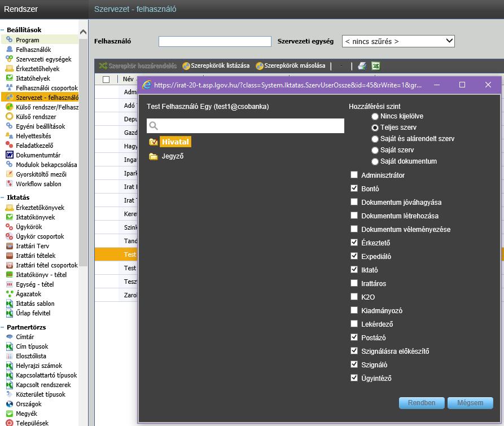Confirm with the Rendben button
The width and height of the screenshot is (504, 426).
click(422, 403)
